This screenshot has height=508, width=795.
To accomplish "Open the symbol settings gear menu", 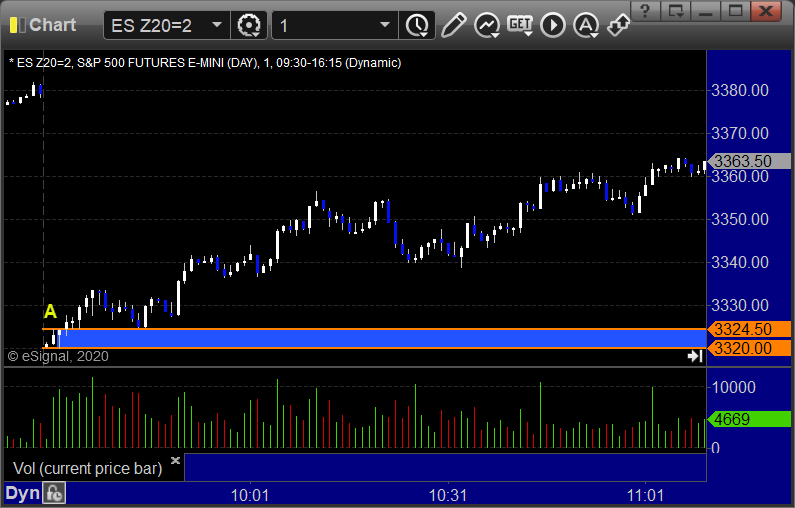I will click(248, 25).
